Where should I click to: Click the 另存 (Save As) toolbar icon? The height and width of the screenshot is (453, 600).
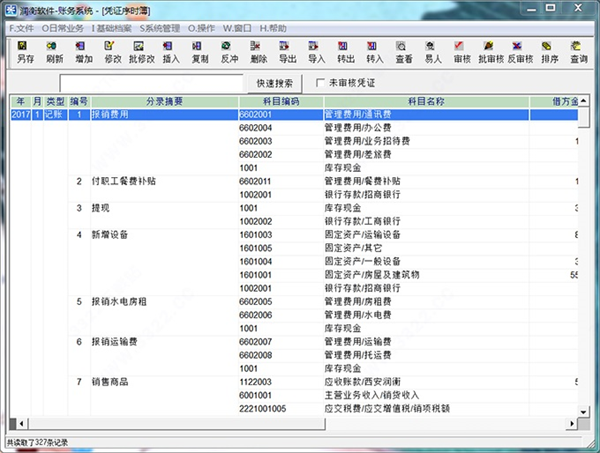pos(25,52)
